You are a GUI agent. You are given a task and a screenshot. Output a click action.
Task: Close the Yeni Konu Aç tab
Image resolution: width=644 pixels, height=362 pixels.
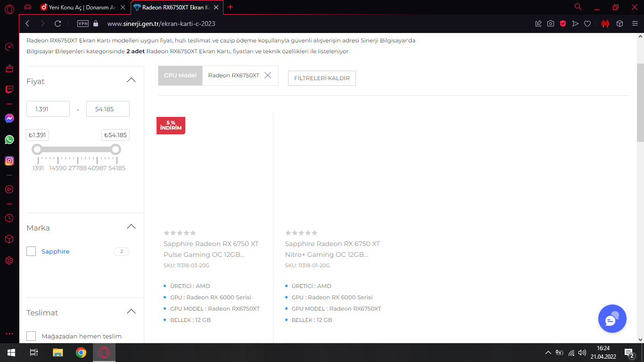[124, 7]
